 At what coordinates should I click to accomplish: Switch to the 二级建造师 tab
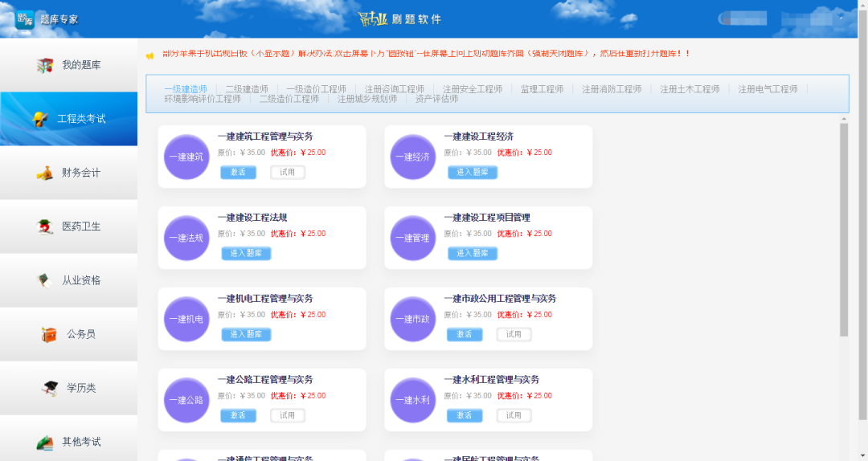247,89
